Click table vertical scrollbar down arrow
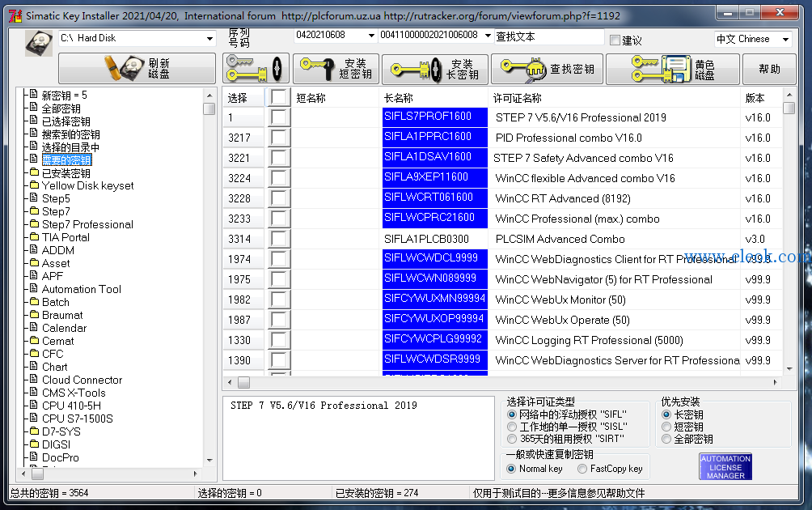Viewport: 812px width, 510px height. tap(789, 368)
